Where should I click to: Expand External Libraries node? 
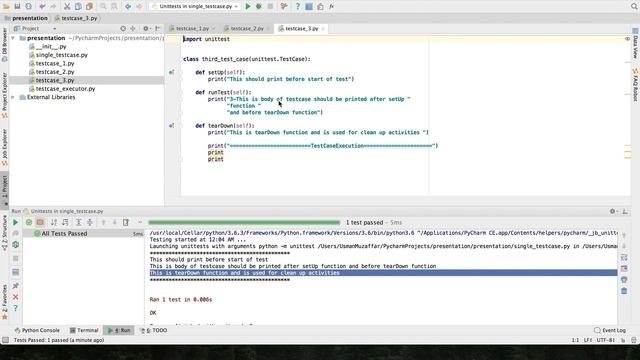tap(13, 97)
